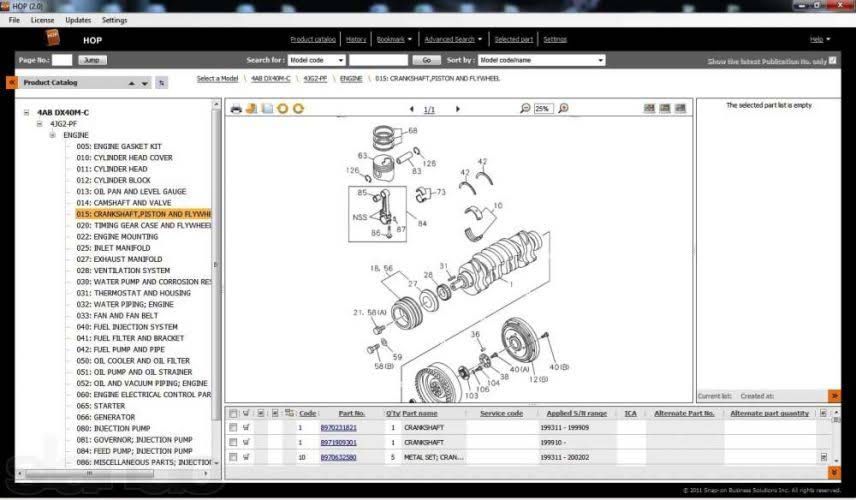
Task: Open the Settings menu in menu bar
Action: (115, 20)
